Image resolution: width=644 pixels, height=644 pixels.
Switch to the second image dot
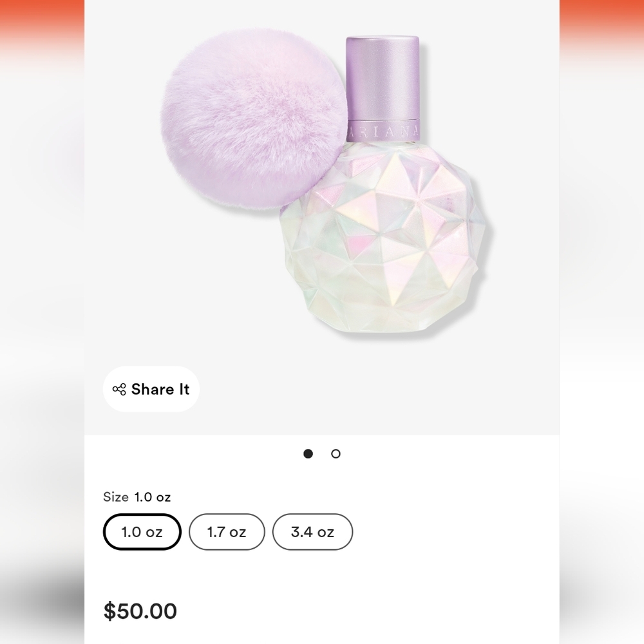pos(336,453)
